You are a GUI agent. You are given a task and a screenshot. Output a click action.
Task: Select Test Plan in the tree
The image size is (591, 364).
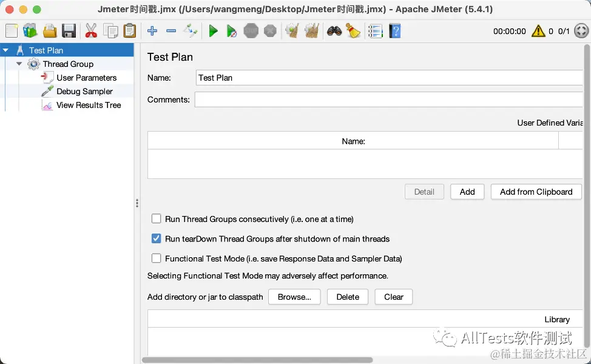pyautogui.click(x=46, y=50)
